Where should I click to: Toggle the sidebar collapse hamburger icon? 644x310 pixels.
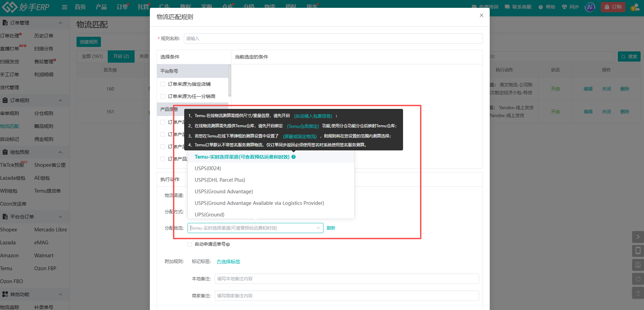click(x=65, y=7)
